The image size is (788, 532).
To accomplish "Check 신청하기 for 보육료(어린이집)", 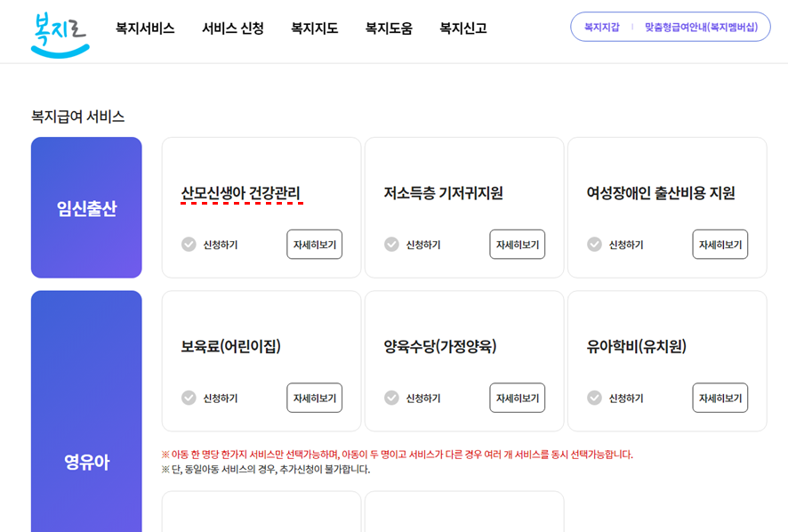I will point(210,398).
